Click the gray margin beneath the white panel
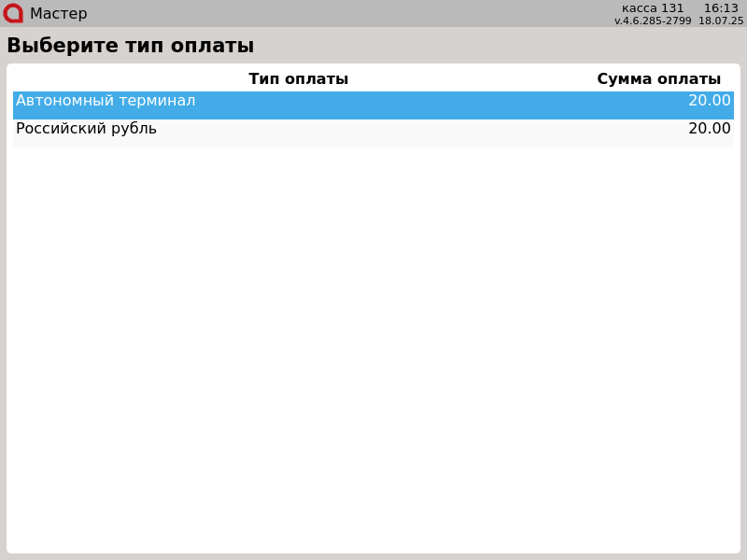The width and height of the screenshot is (747, 560). click(x=373, y=556)
